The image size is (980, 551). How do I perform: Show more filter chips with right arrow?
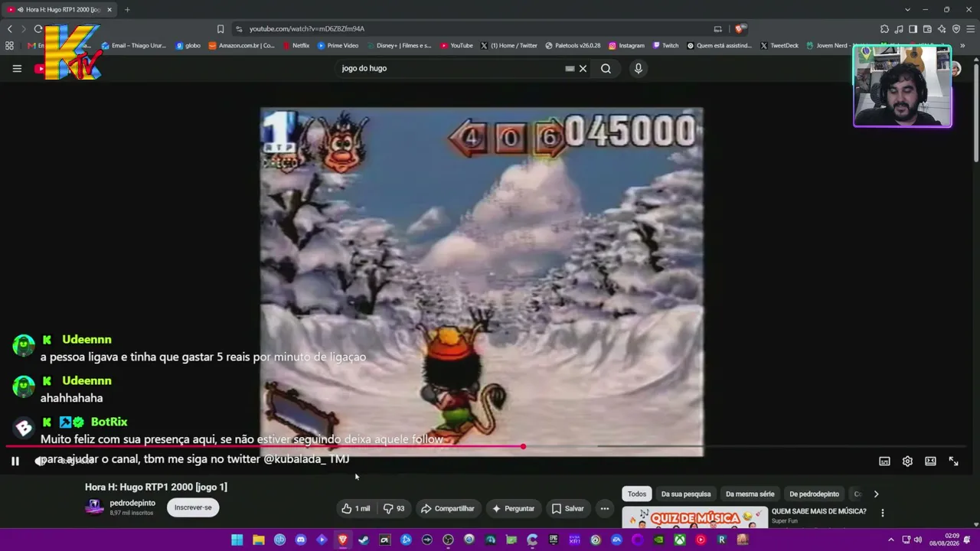(876, 494)
